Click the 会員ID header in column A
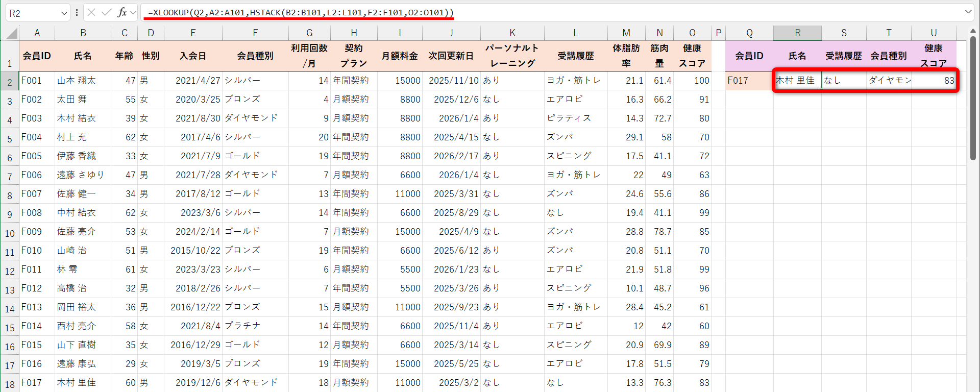This screenshot has width=980, height=392. (x=37, y=56)
